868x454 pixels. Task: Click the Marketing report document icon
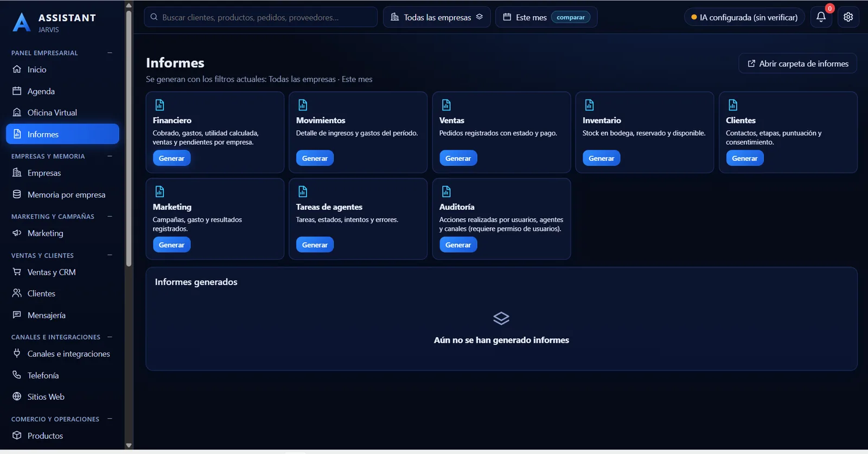point(159,191)
